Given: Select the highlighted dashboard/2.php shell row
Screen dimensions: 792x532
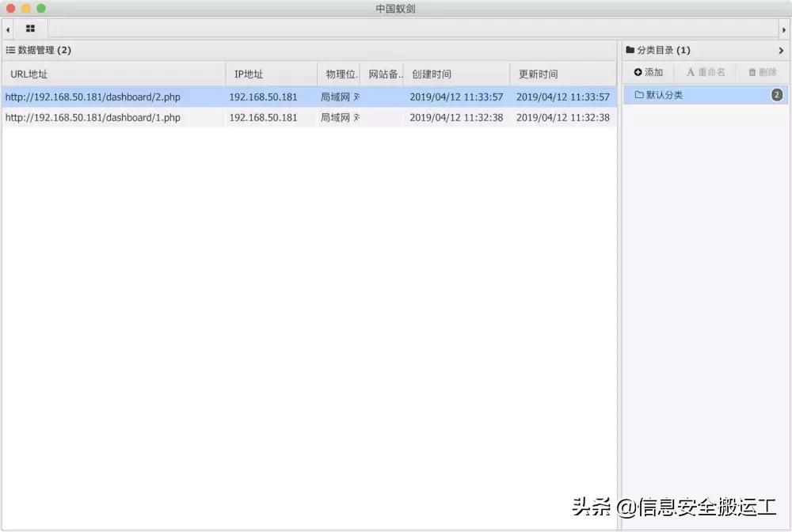Looking at the screenshot, I should pos(111,97).
